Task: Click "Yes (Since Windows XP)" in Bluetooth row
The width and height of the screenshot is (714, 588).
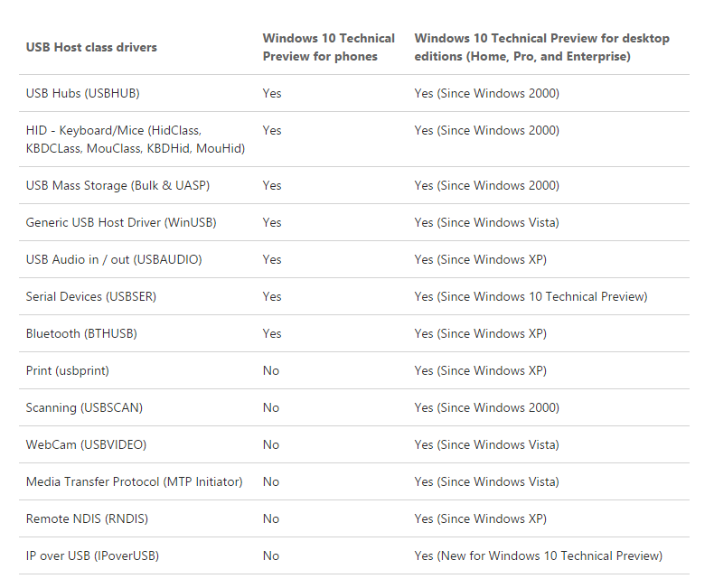Action: 481,333
